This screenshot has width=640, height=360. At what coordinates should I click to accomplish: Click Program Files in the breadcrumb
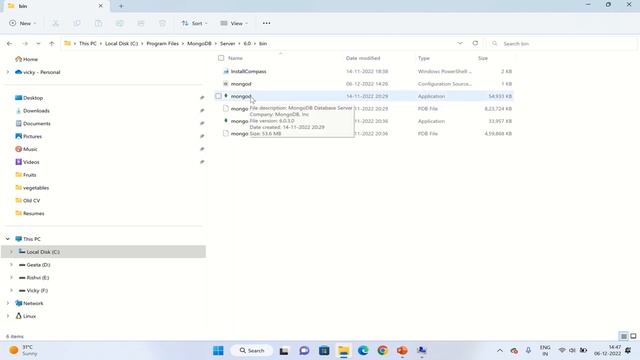click(x=162, y=43)
